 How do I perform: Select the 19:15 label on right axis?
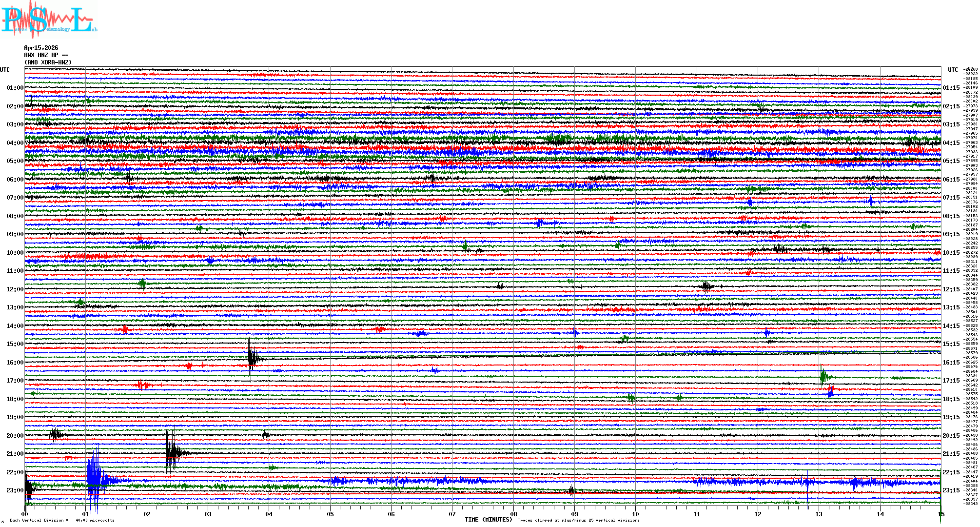951,417
